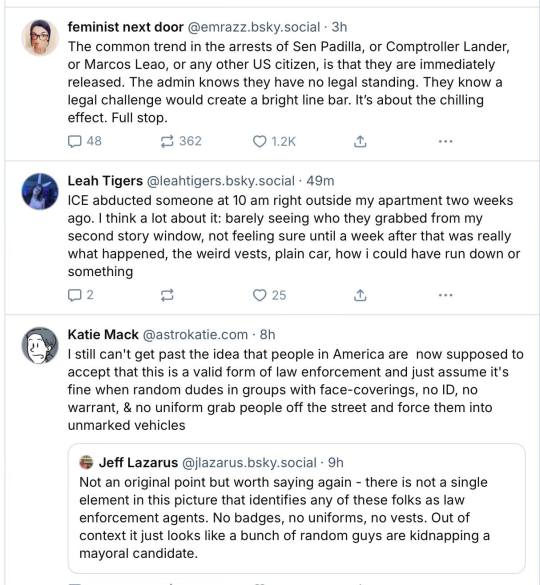Reply to Leah Tigers' post

[80, 295]
